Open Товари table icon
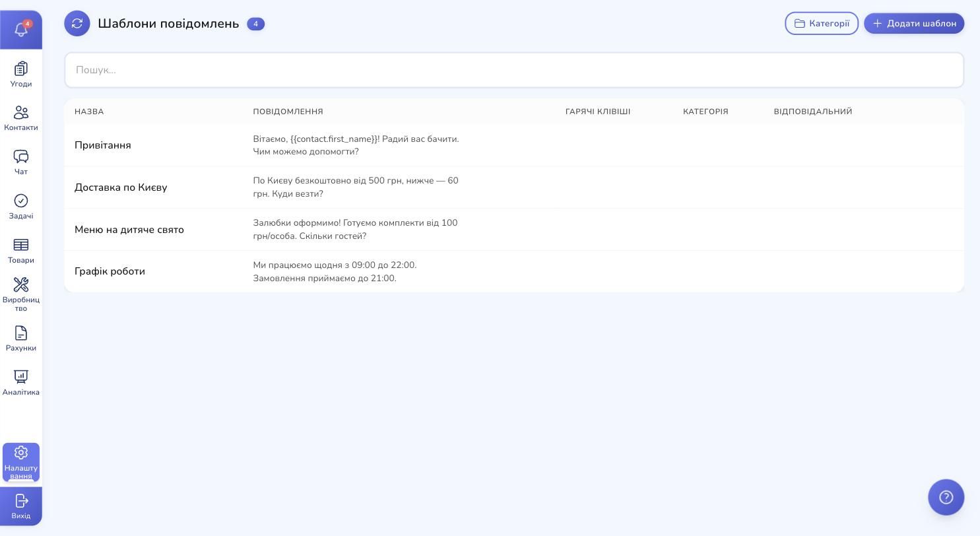This screenshot has height=536, width=980. 21,245
